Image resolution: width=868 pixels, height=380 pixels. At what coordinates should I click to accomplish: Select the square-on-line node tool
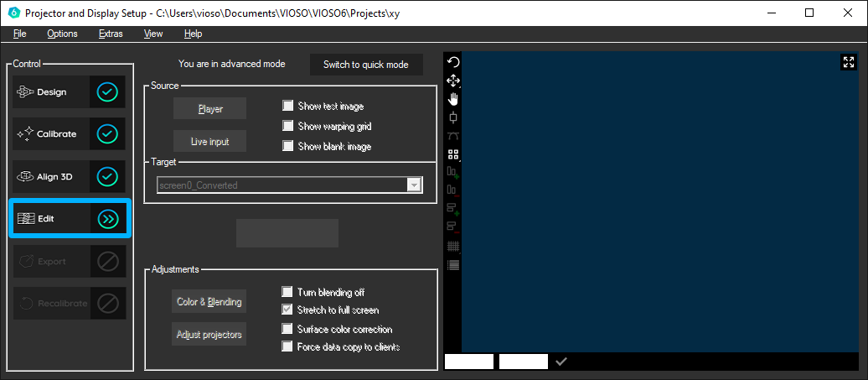pyautogui.click(x=452, y=117)
